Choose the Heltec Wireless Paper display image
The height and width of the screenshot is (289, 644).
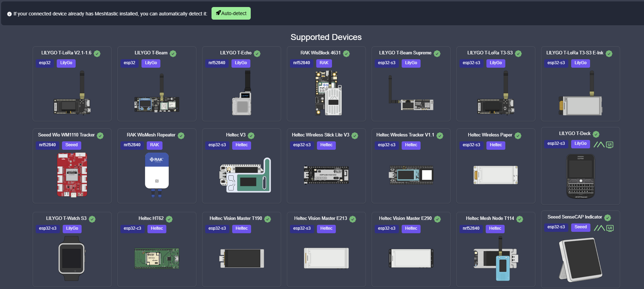pos(496,175)
